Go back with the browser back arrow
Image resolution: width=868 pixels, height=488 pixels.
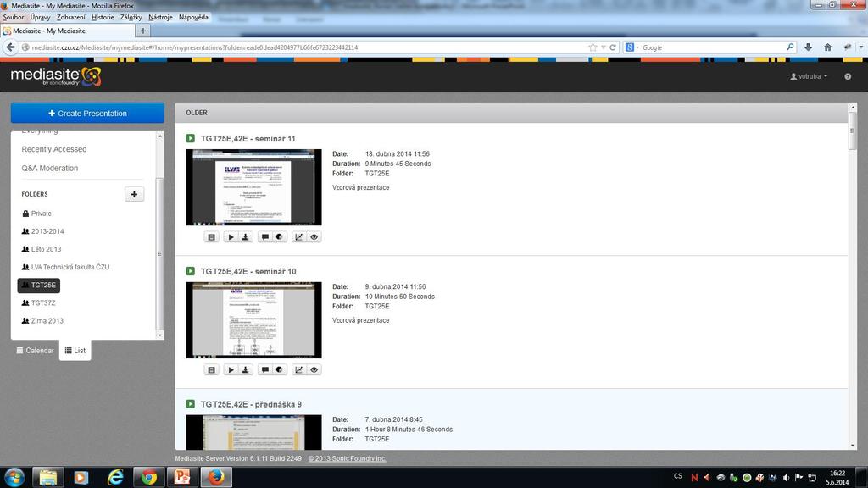(x=10, y=47)
